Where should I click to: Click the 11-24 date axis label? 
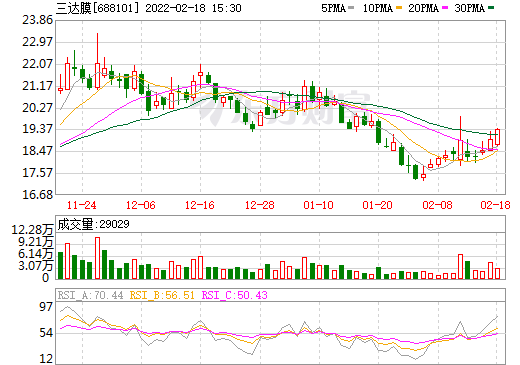pos(82,205)
